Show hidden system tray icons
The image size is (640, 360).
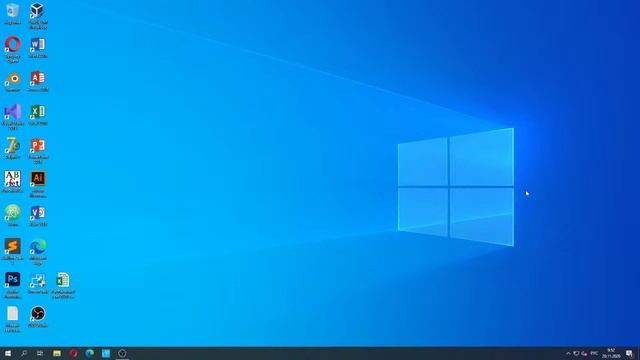tap(568, 353)
